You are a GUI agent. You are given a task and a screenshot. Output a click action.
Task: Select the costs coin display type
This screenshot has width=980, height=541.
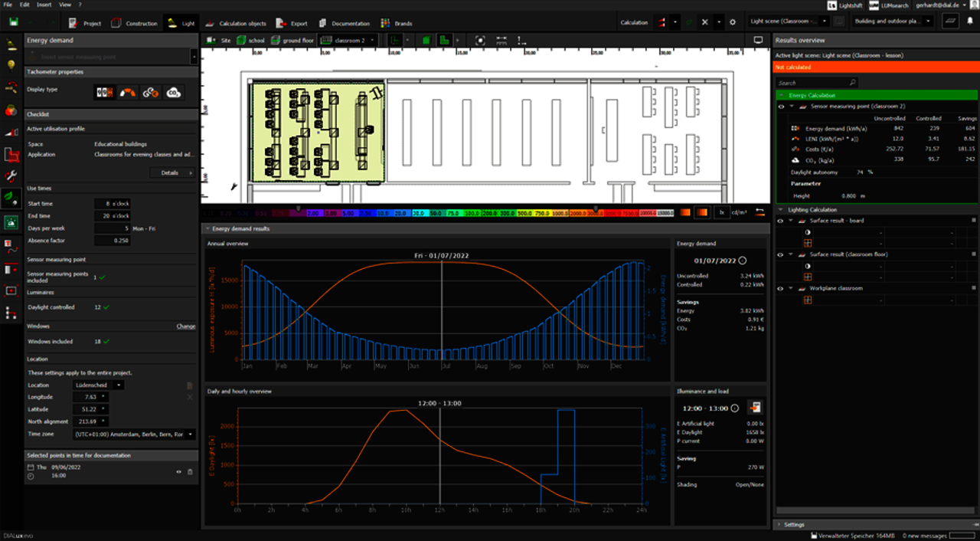tap(151, 93)
